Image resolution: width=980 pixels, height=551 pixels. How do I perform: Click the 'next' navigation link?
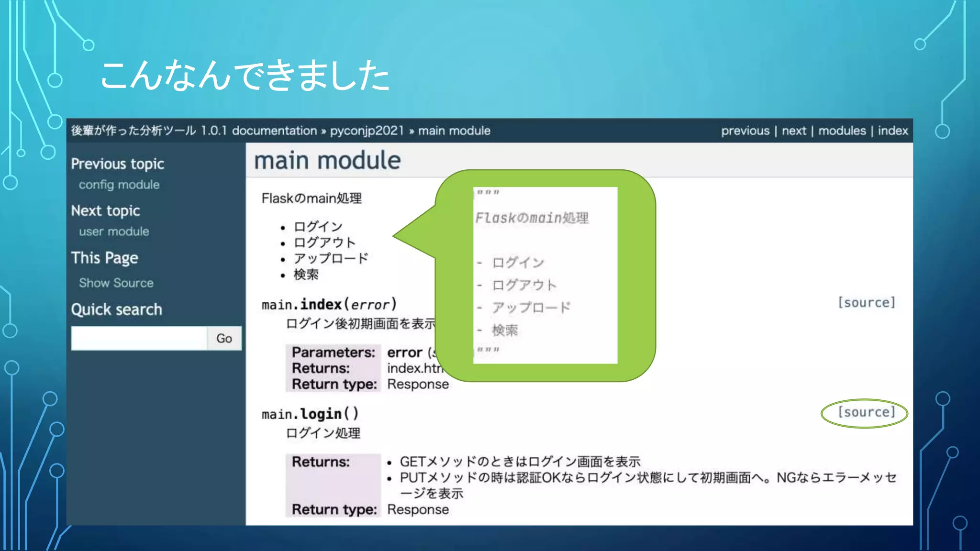(x=794, y=131)
